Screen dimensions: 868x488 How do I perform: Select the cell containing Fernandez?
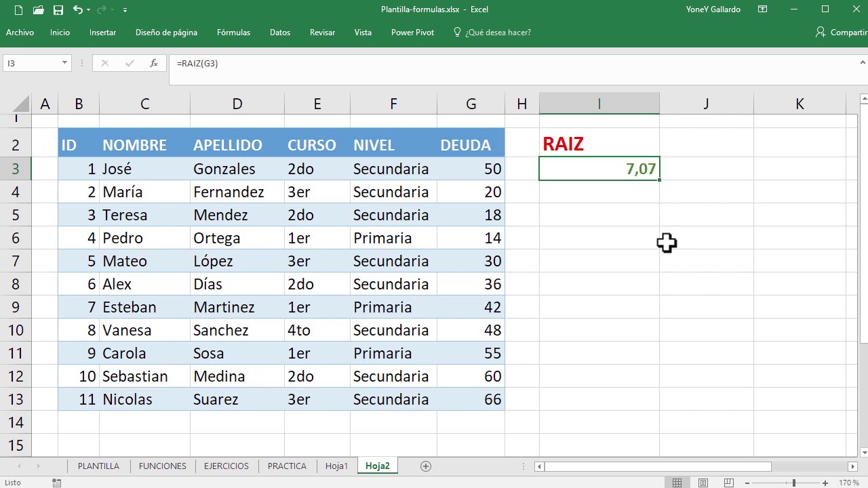pyautogui.click(x=237, y=192)
